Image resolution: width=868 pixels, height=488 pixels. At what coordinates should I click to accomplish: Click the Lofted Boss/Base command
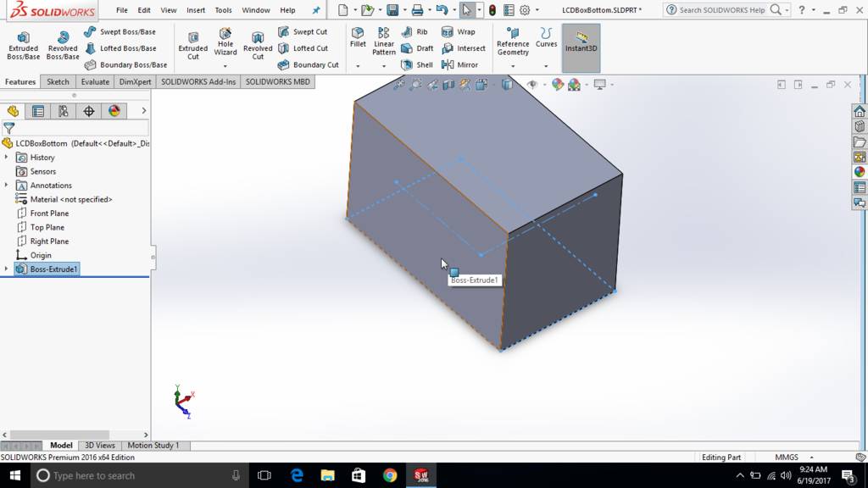120,48
